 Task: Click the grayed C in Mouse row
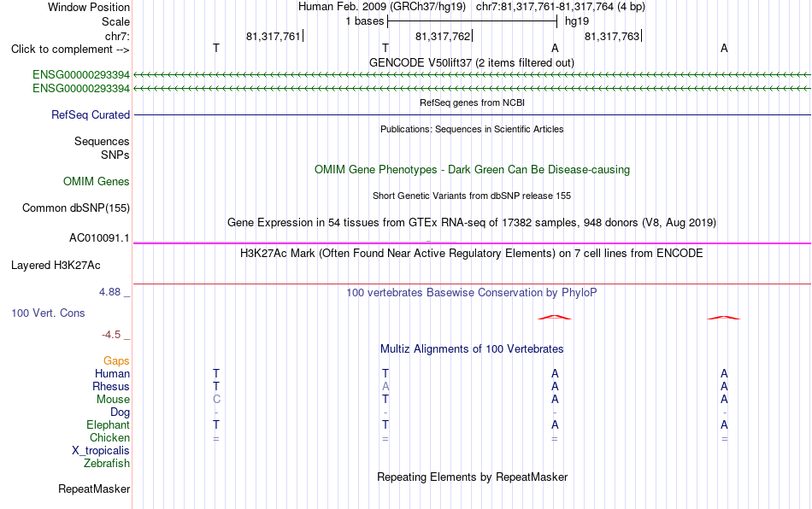pyautogui.click(x=216, y=400)
